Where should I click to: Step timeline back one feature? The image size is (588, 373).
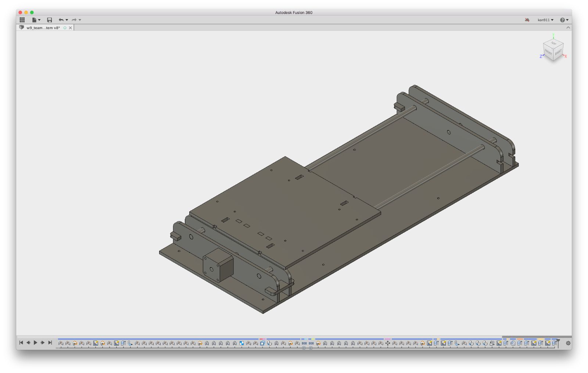28,342
